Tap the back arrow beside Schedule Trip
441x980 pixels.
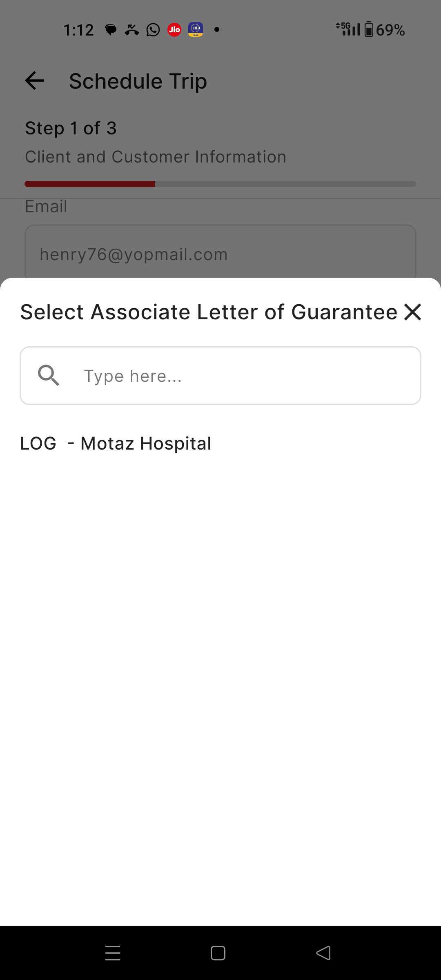34,81
